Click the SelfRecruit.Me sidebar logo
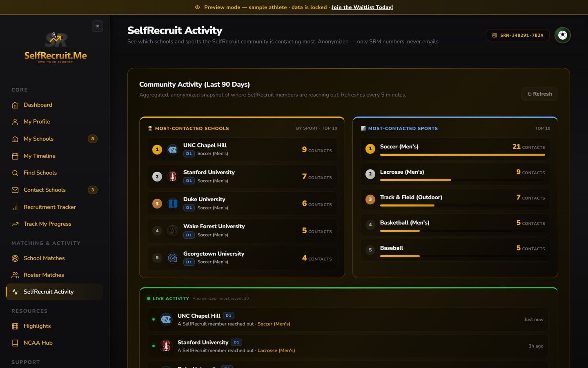588x368 pixels. (x=56, y=48)
